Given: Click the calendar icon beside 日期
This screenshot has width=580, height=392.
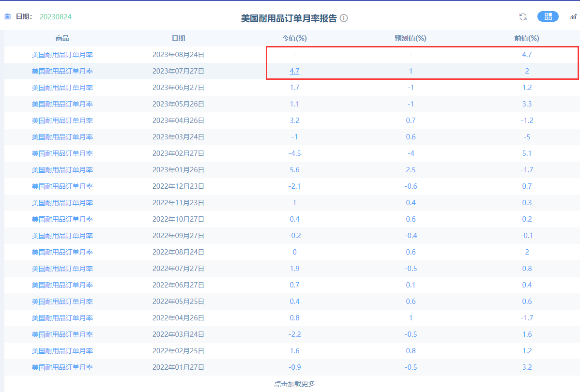Looking at the screenshot, I should point(7,16).
